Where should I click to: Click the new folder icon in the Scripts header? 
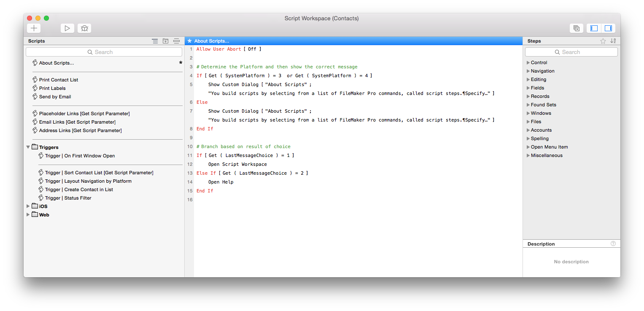166,41
